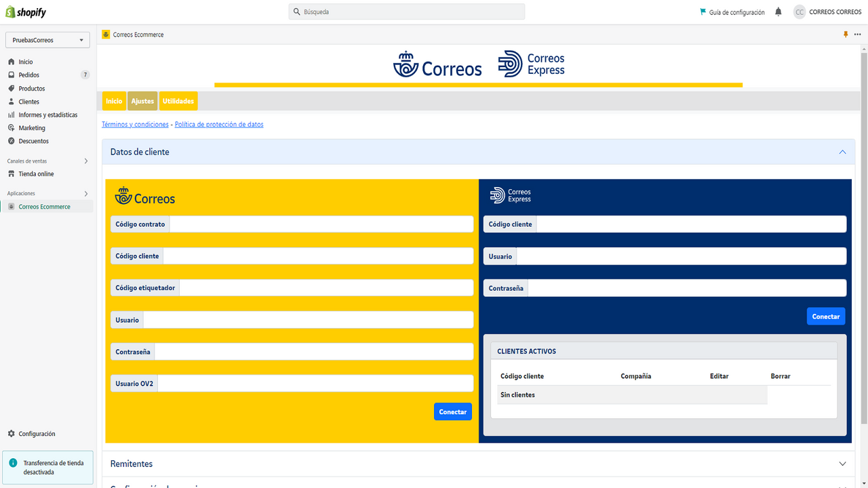Open Términos y condiciones link
The image size is (868, 488).
click(135, 125)
